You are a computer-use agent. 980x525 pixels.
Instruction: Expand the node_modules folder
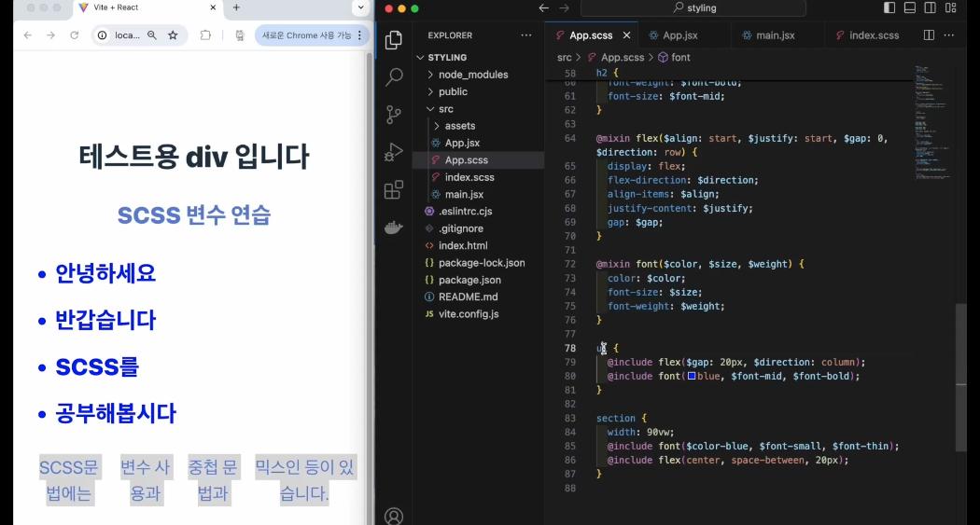[x=480, y=75]
